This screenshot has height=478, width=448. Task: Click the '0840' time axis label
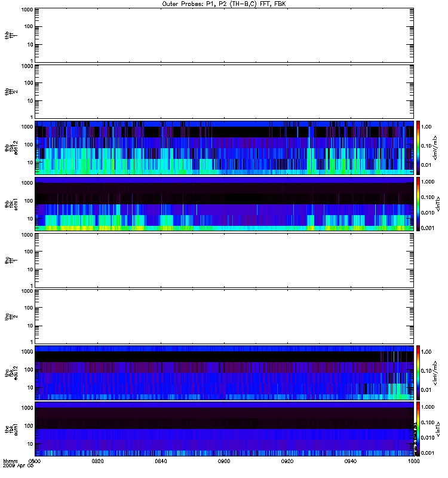tap(161, 461)
